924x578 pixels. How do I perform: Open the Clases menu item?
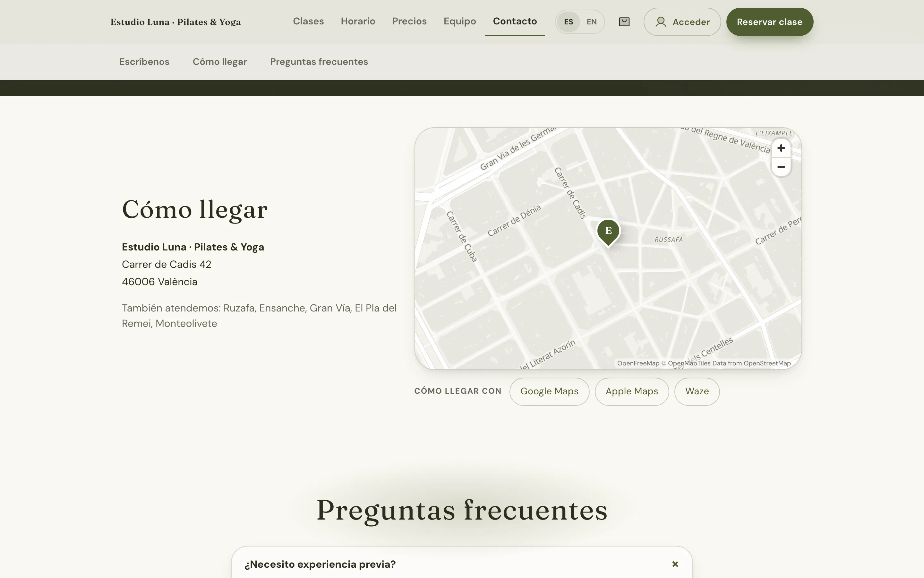tap(308, 22)
